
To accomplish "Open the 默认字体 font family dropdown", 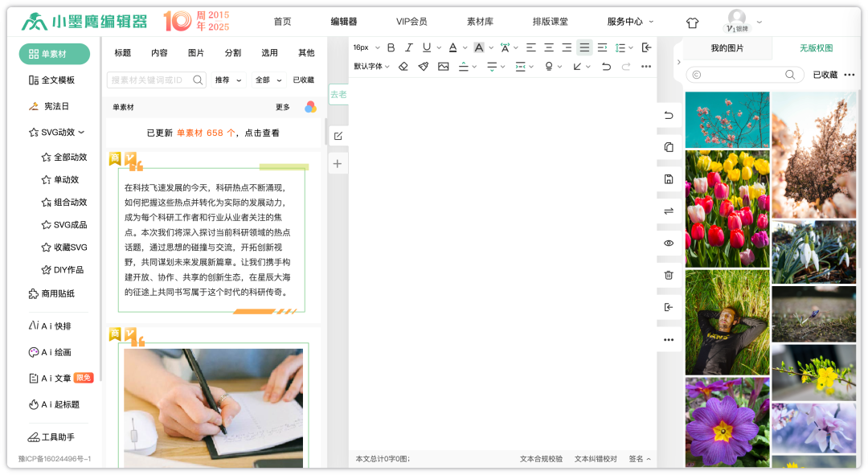I will point(371,66).
